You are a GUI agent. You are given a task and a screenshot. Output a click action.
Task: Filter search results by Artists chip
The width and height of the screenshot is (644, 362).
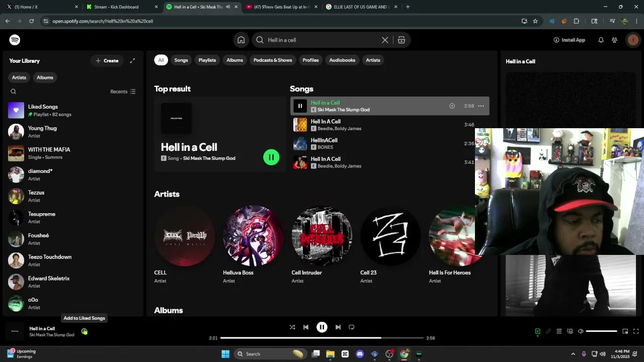tap(373, 60)
